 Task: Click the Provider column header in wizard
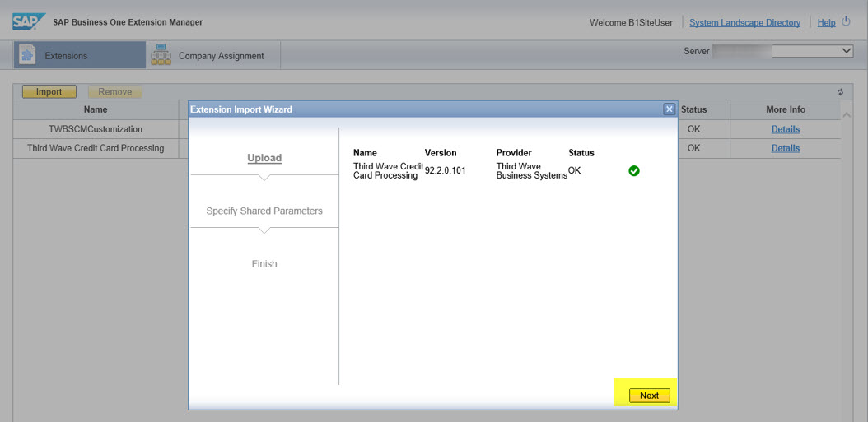514,153
